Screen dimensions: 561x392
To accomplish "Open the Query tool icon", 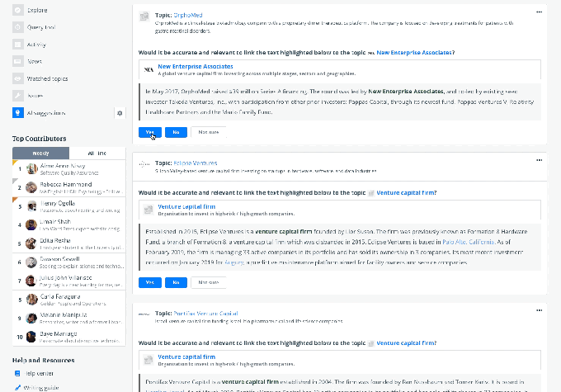I will 18,29.
